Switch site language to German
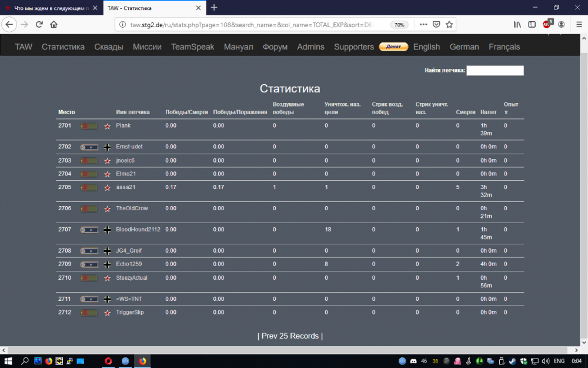The height and width of the screenshot is (368, 588). coord(465,47)
